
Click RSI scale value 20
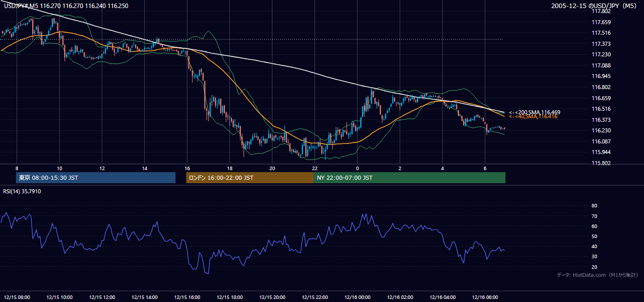point(594,267)
